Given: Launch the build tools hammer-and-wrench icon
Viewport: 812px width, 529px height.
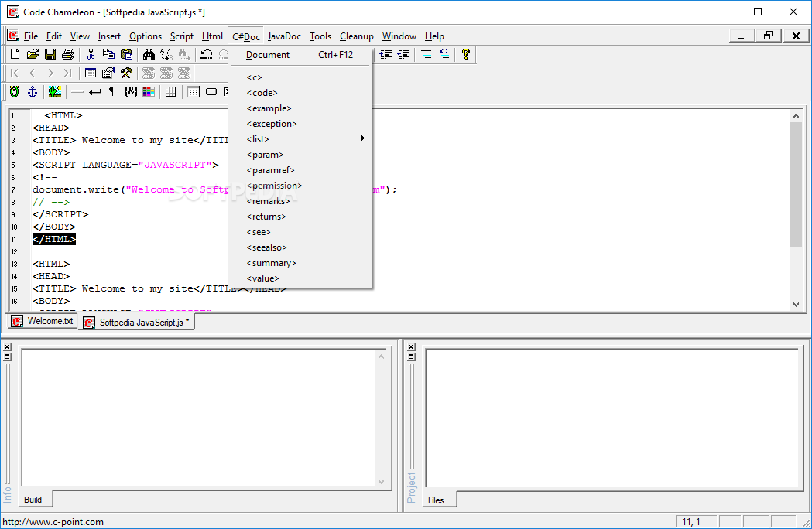Looking at the screenshot, I should (x=126, y=73).
